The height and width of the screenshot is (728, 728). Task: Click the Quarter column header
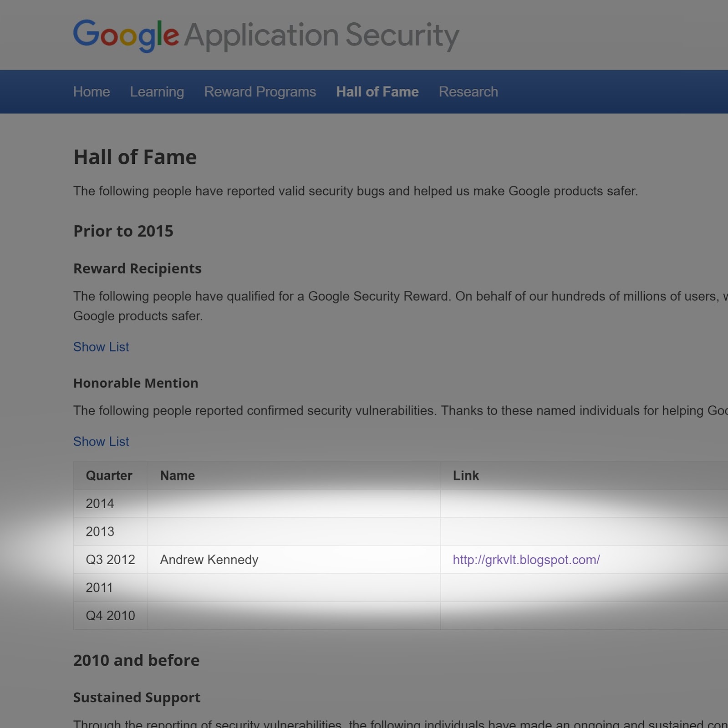(x=111, y=475)
